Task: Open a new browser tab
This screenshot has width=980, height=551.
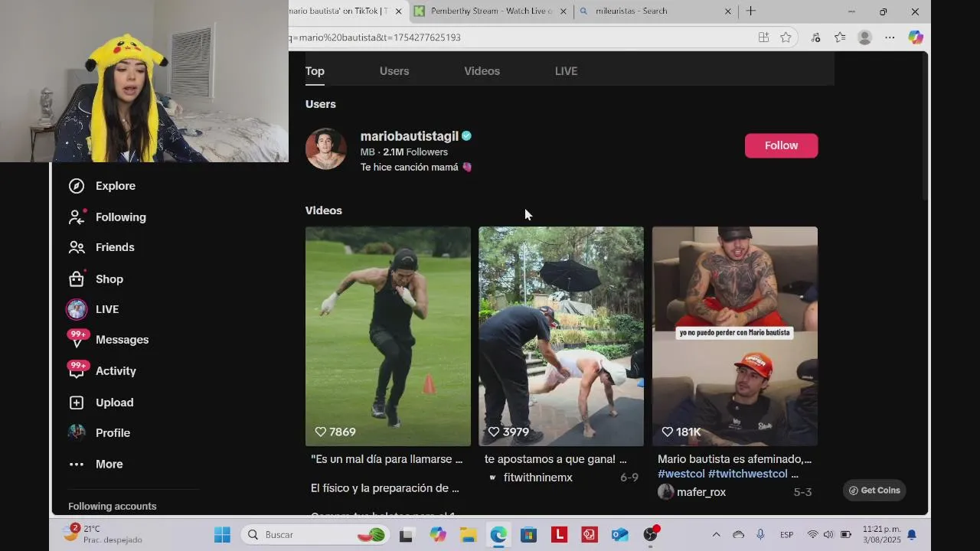Action: click(750, 11)
